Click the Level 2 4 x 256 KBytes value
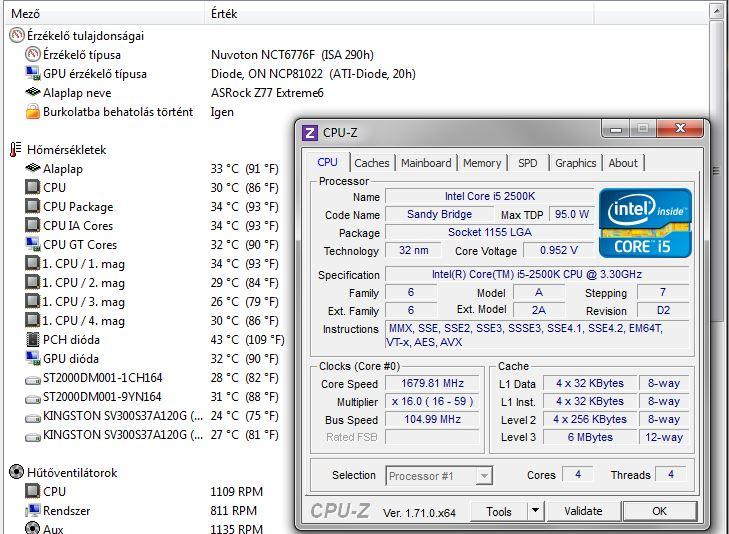This screenshot has width=729, height=534. tap(590, 419)
